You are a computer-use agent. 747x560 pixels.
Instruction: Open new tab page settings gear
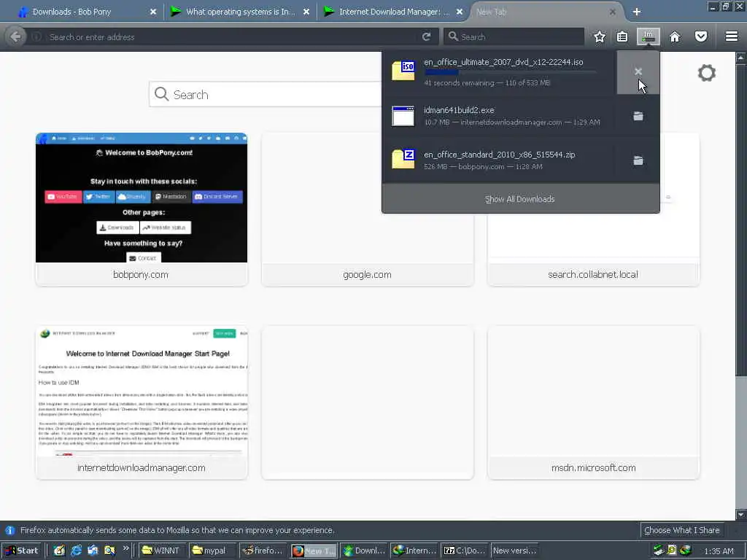pos(706,73)
